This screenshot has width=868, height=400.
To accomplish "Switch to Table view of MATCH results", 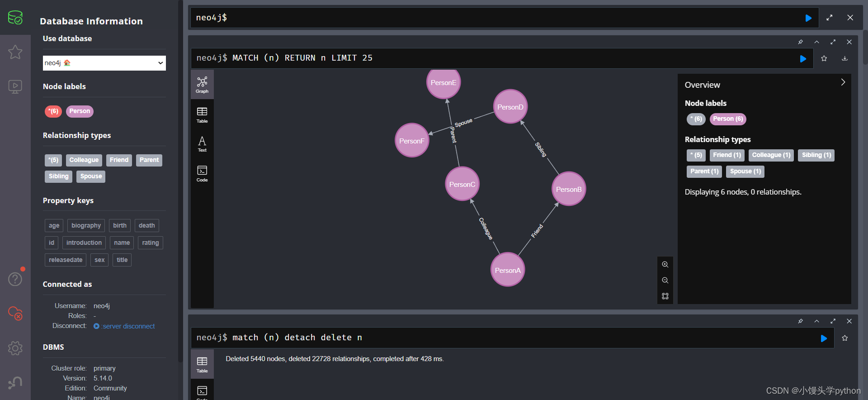I will [202, 115].
